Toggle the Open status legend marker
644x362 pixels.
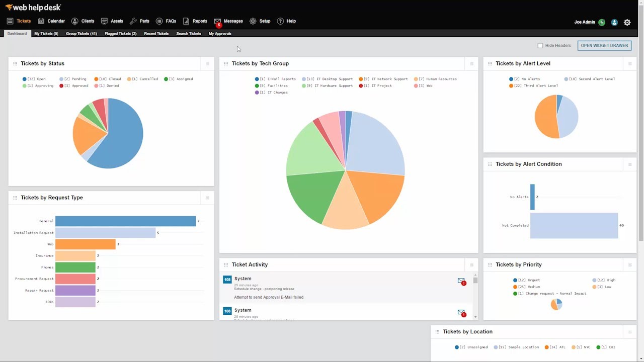pos(25,79)
